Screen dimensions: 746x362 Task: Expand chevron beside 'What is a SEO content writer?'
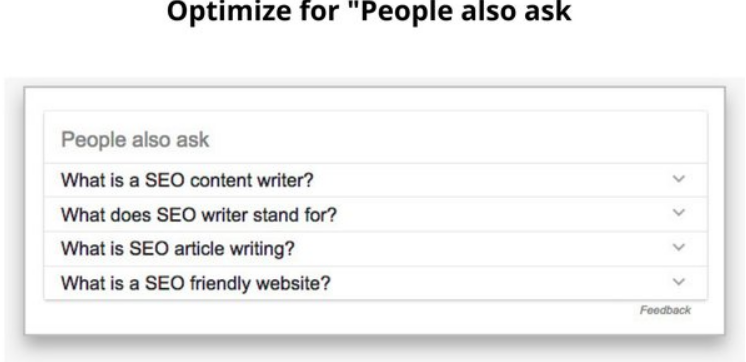678,179
